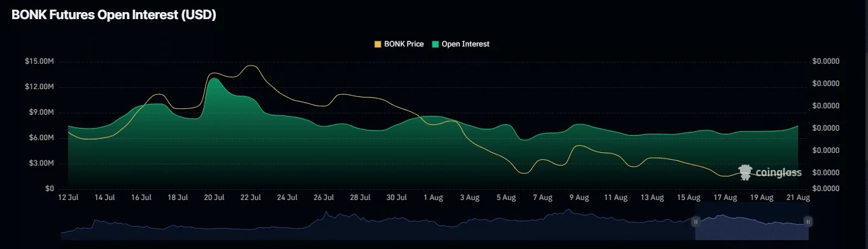The image size is (868, 249).
Task: Click the green open interest peak near 20 Jul
Action: pyautogui.click(x=214, y=79)
